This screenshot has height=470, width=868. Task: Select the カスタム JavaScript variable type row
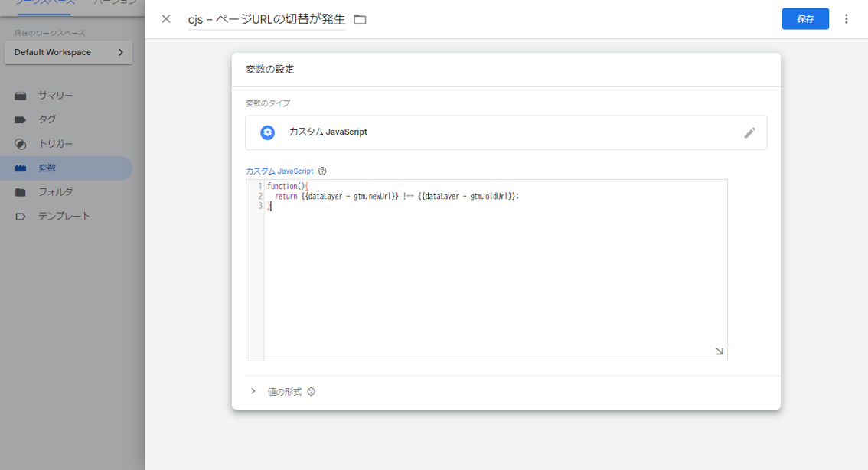(505, 132)
